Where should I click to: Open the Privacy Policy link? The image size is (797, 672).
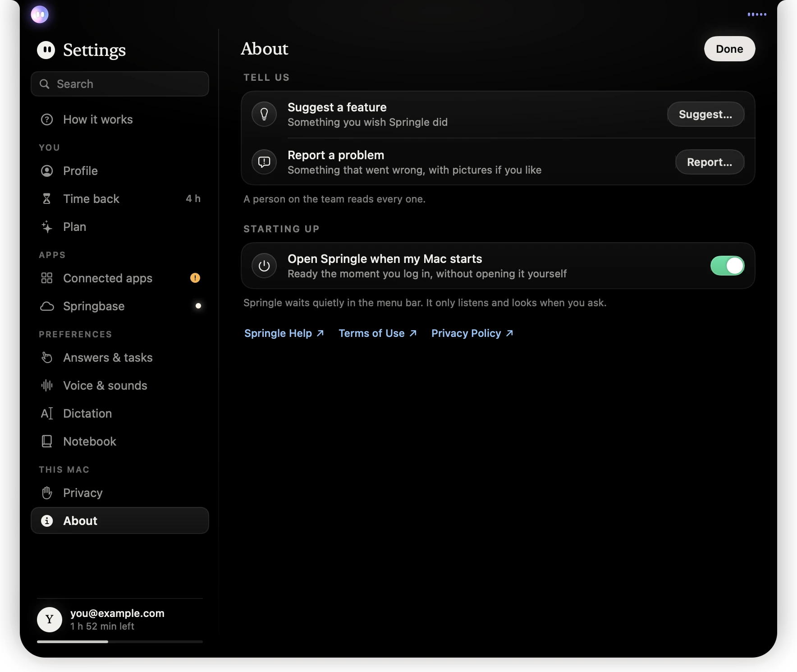pos(472,333)
